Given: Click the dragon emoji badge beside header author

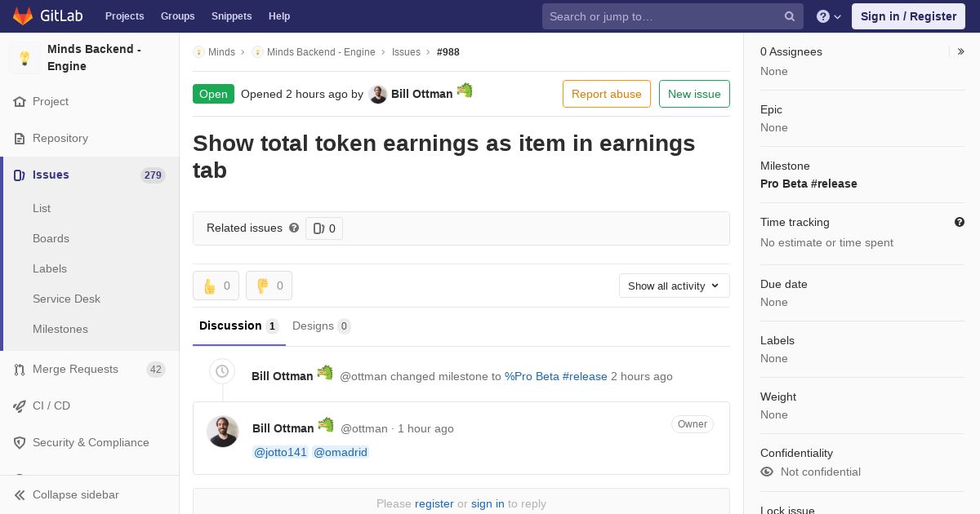Looking at the screenshot, I should [x=465, y=90].
